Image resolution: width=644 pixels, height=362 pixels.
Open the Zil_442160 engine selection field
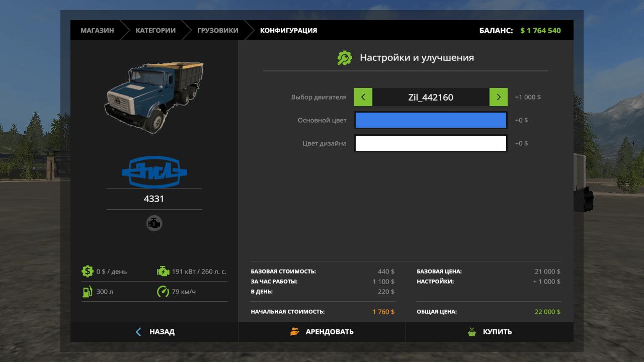click(x=431, y=97)
